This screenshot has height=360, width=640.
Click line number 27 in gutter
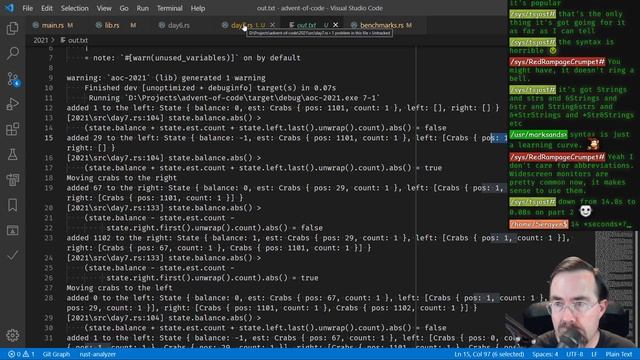pos(49,288)
